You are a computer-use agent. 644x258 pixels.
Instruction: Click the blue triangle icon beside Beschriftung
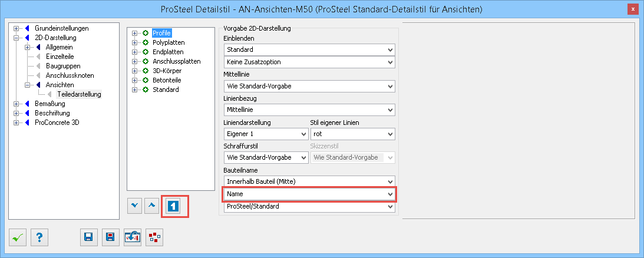(27, 113)
